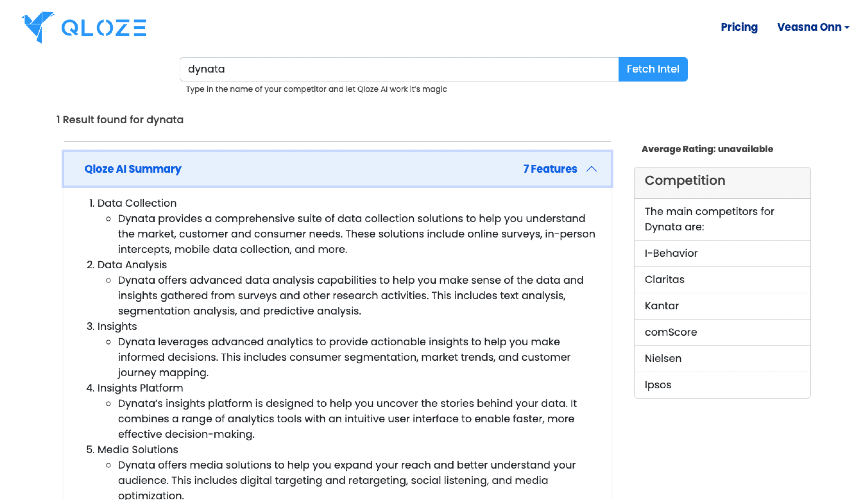Screen dimensions: 863x500
Task: Select Ipsos competitor entry
Action: 722,385
